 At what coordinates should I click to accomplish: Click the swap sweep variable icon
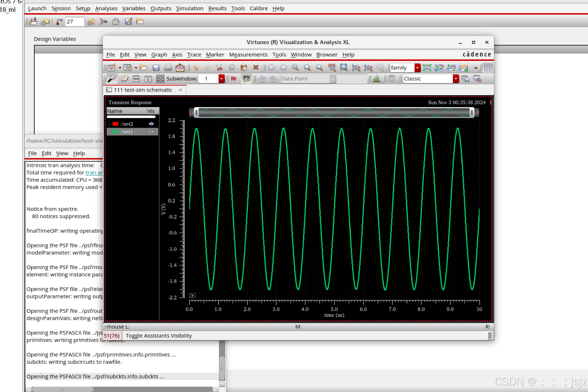click(463, 68)
